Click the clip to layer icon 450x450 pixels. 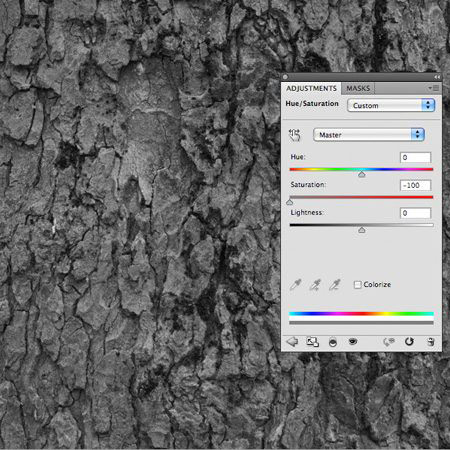[x=333, y=342]
